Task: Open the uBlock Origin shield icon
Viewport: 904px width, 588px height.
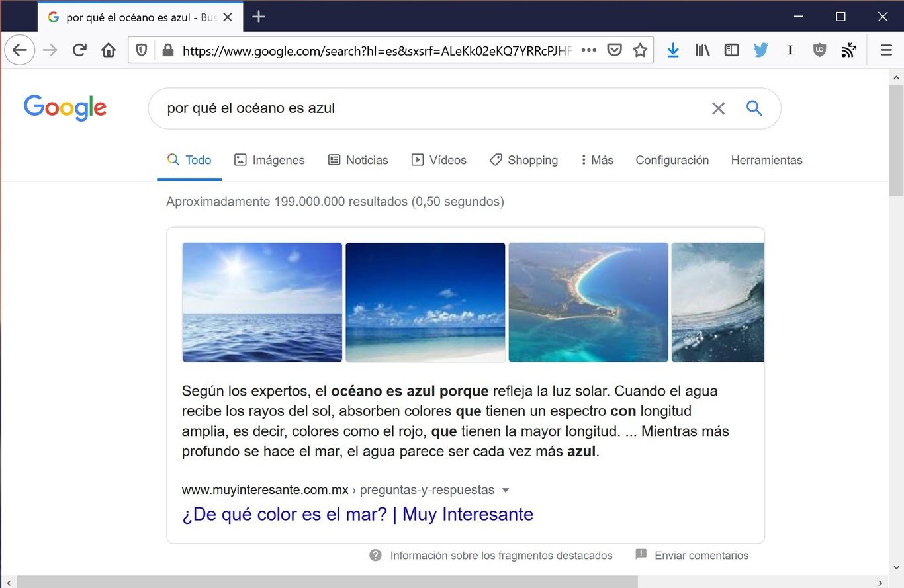Action: (x=819, y=50)
